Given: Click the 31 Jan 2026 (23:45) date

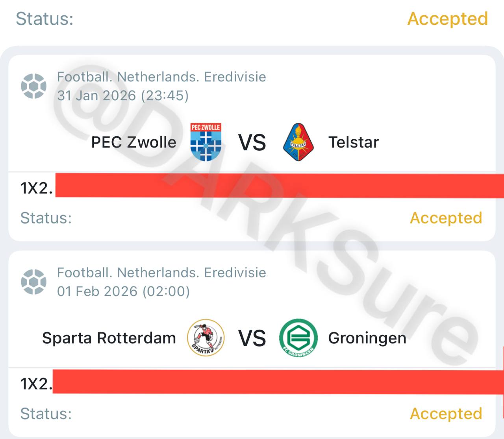Looking at the screenshot, I should (x=123, y=96).
